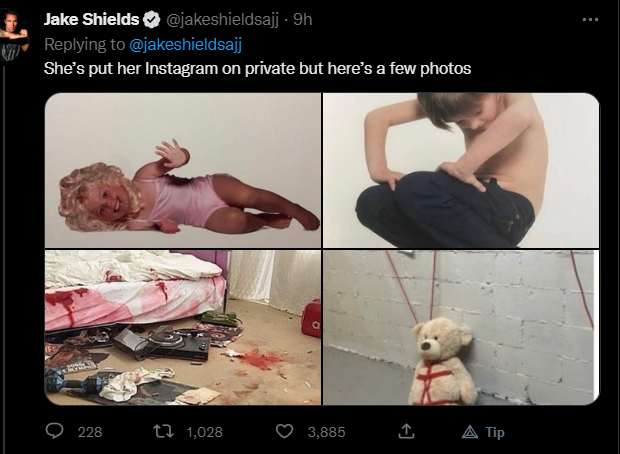Click the blue @jakeshieldsajj replying-to link
The height and width of the screenshot is (454, 620).
point(185,44)
